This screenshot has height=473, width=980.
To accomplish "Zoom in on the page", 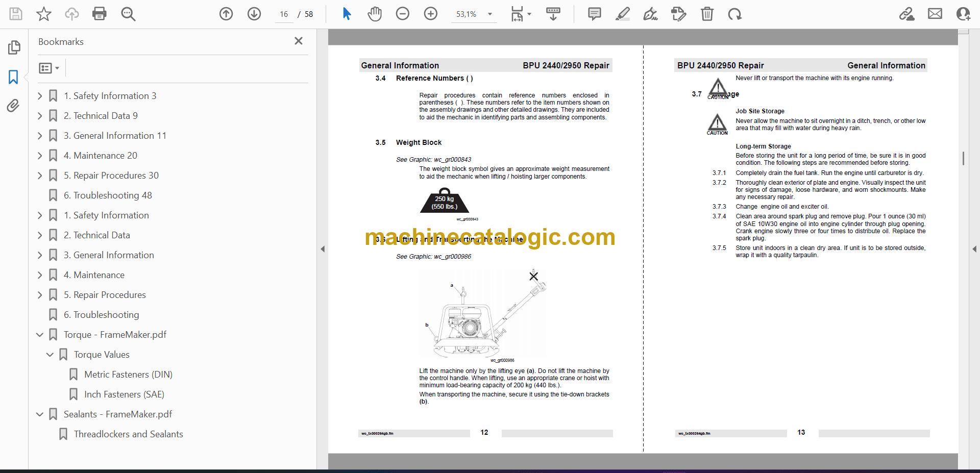I will pos(431,14).
